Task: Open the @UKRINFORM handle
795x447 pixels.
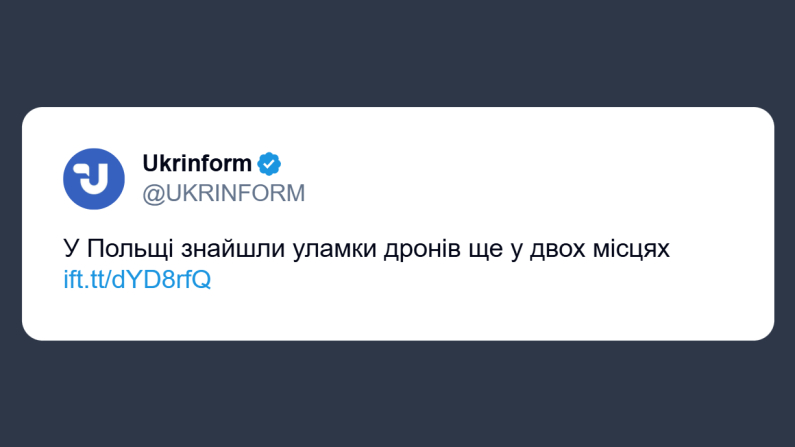Action: click(x=223, y=193)
